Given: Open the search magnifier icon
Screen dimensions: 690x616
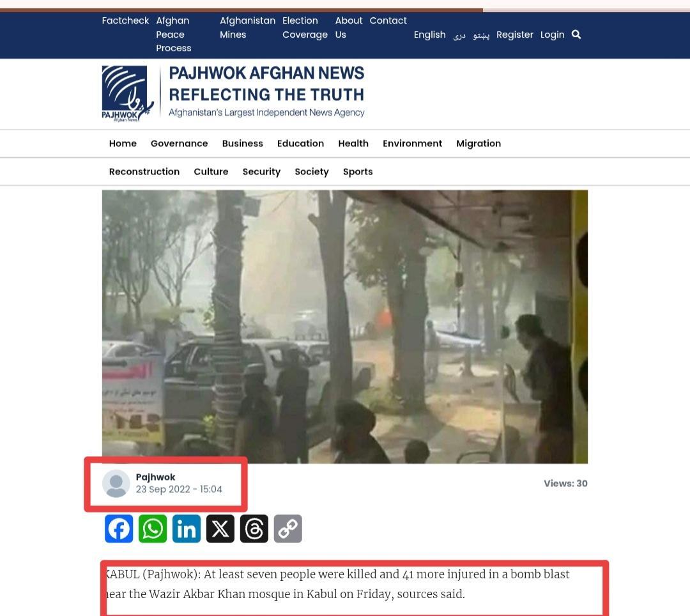Looking at the screenshot, I should pos(576,35).
